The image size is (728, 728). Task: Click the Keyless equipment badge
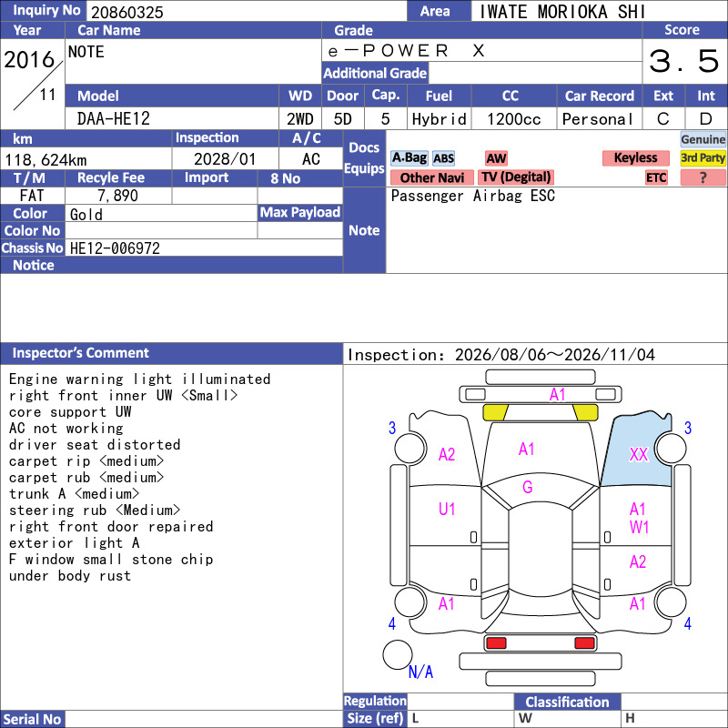pos(635,157)
